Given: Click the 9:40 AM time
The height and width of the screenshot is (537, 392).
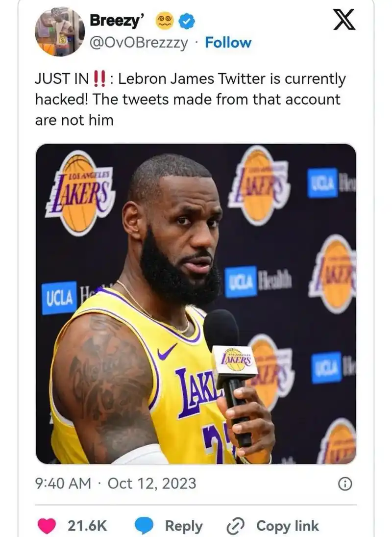Looking at the screenshot, I should pos(63,484).
